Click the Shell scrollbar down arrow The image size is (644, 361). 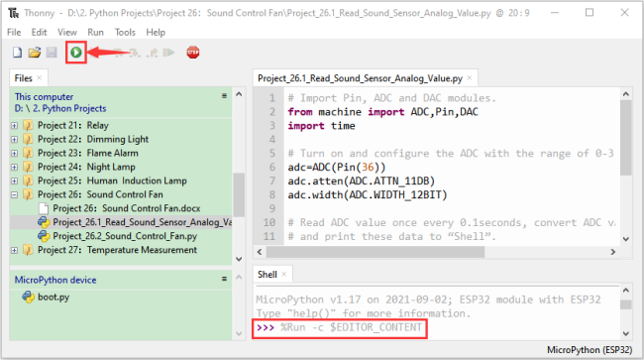pos(626,333)
